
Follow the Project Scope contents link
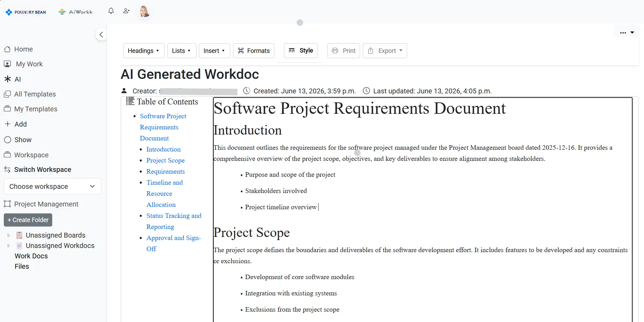tap(165, 160)
